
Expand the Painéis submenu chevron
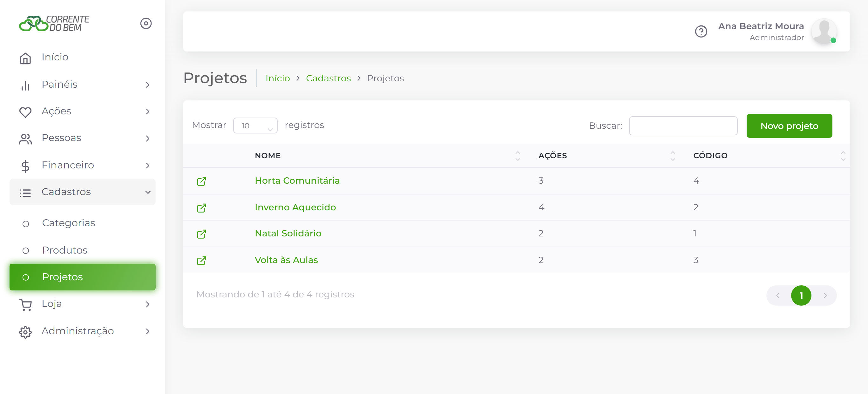click(148, 85)
